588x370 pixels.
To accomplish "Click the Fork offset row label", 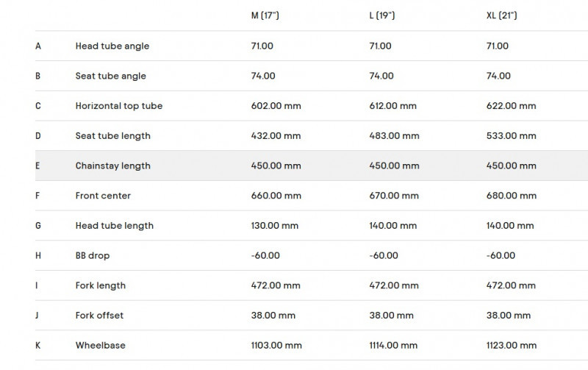I will pyautogui.click(x=99, y=316).
